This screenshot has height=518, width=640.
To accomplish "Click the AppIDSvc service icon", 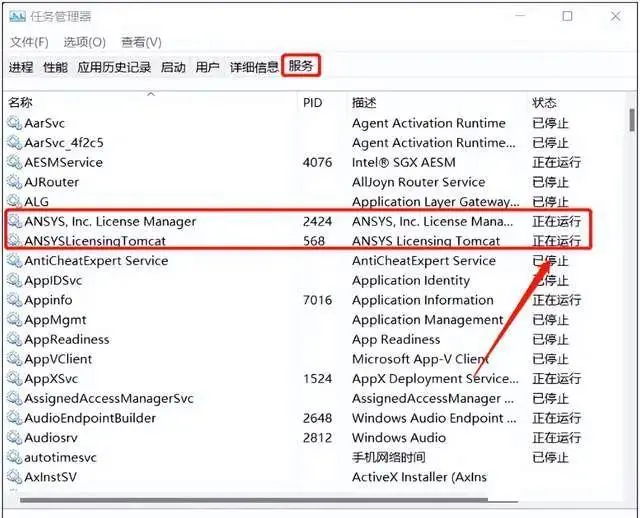I will 14,280.
